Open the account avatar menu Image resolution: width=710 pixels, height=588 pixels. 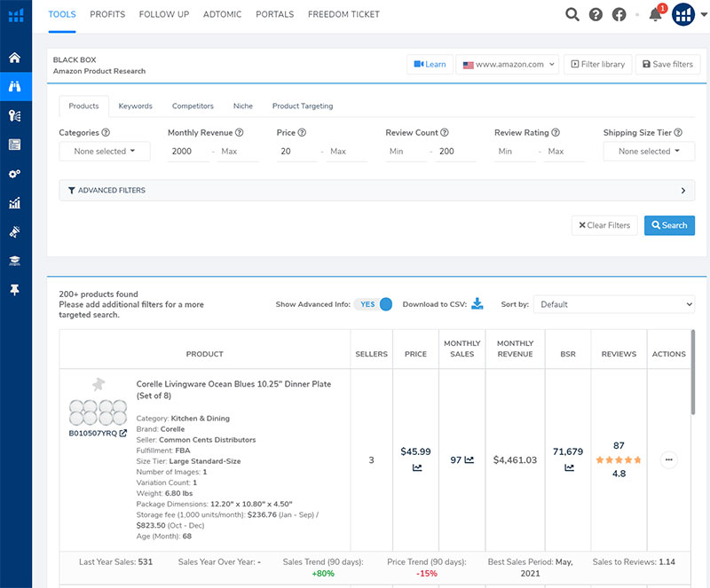point(683,14)
